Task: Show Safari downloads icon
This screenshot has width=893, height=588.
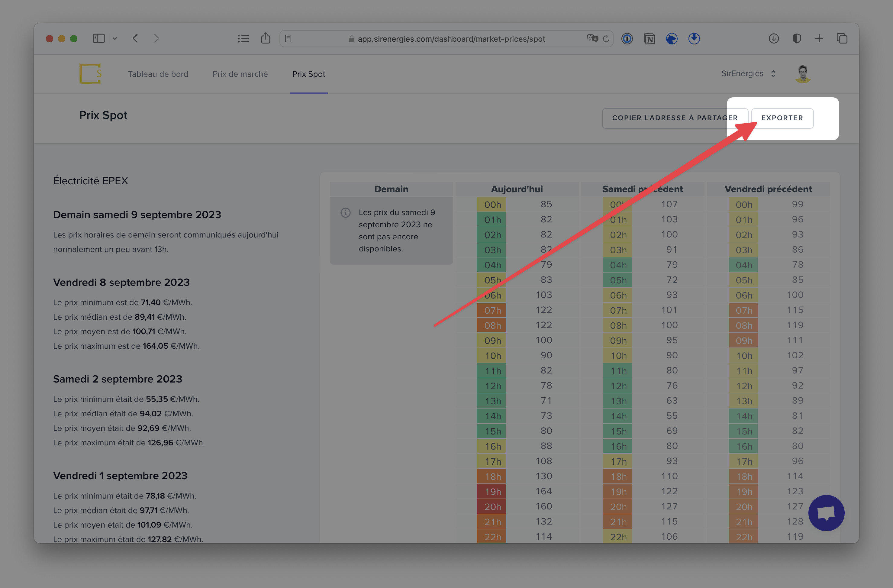Action: (774, 38)
